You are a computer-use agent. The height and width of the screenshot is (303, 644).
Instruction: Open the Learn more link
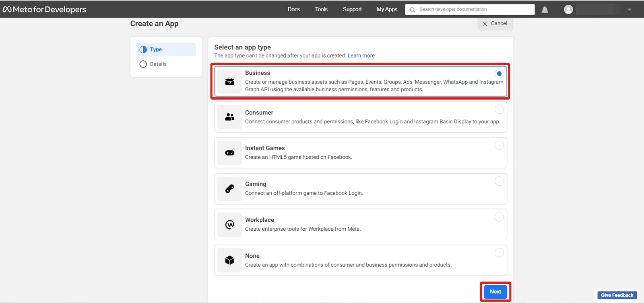click(361, 55)
